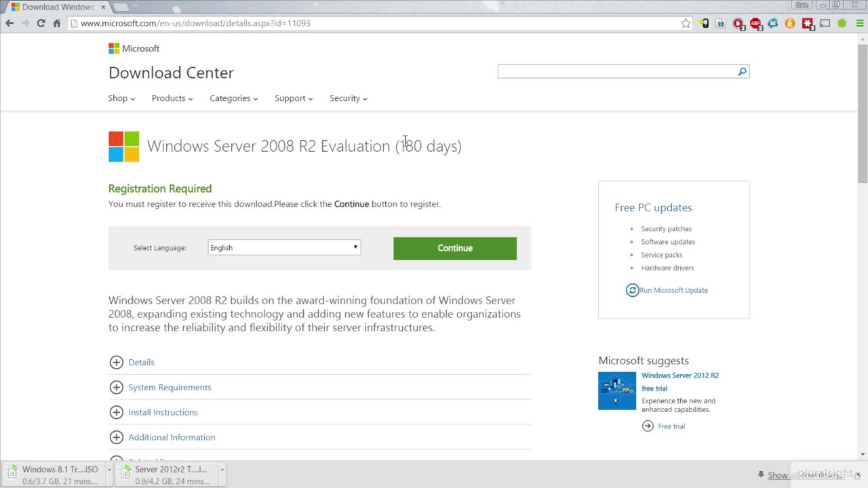This screenshot has width=868, height=488.
Task: Click the browser forward arrow
Action: [25, 23]
